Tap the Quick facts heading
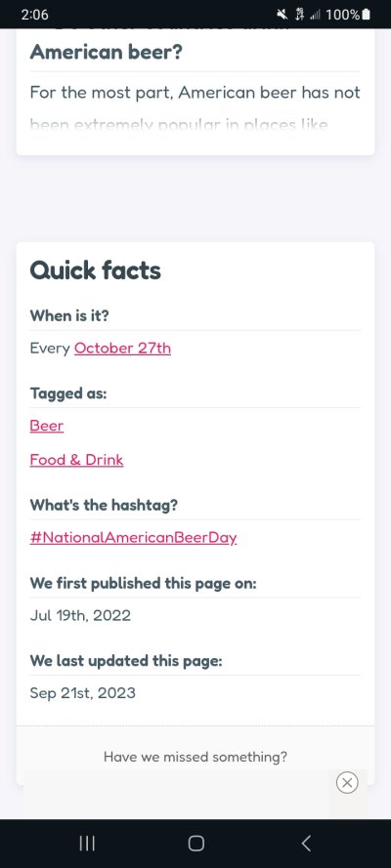 point(95,270)
